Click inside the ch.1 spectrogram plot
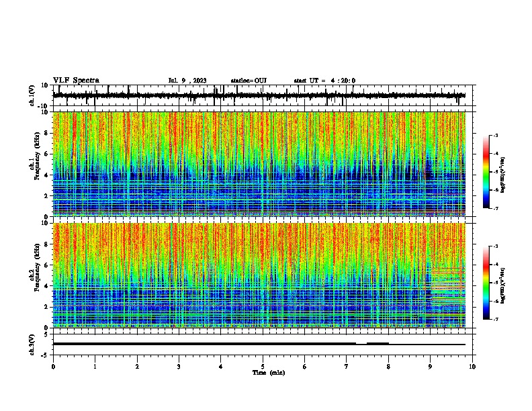This screenshot has width=532, height=411. [259, 164]
